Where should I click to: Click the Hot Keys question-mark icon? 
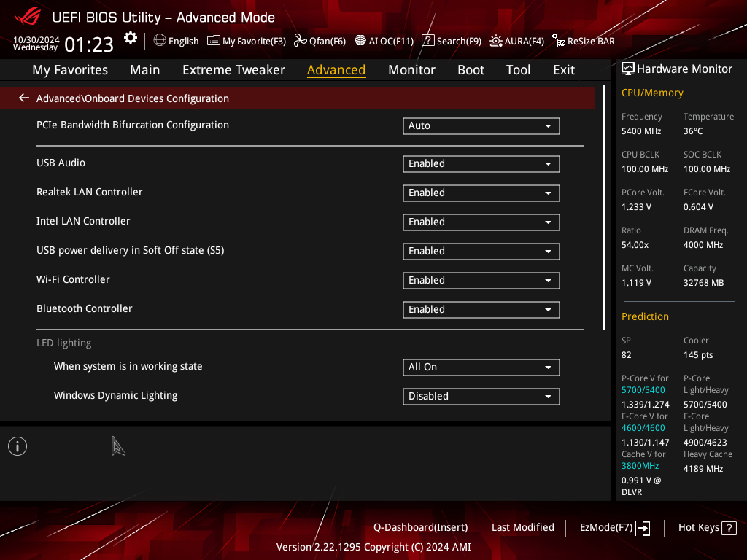729,528
